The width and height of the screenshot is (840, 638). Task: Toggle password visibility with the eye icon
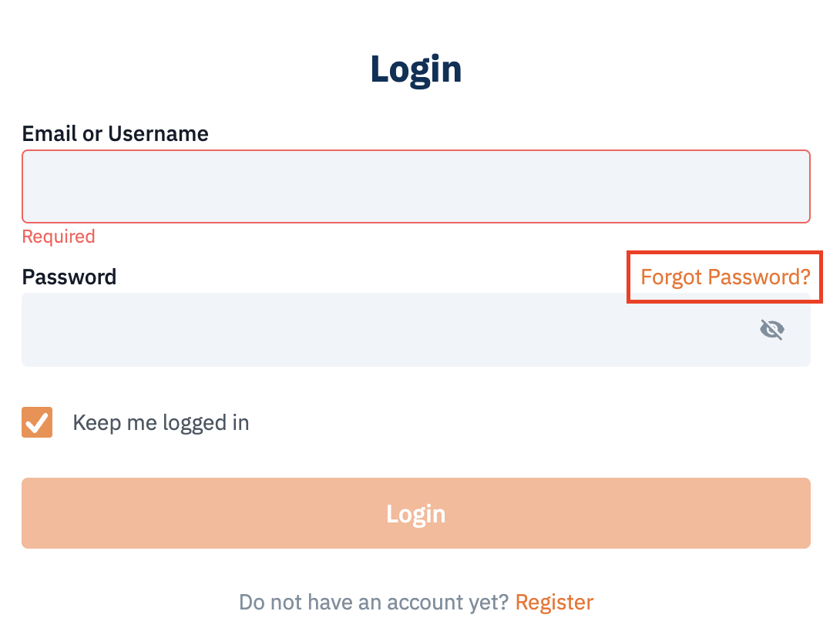772,330
